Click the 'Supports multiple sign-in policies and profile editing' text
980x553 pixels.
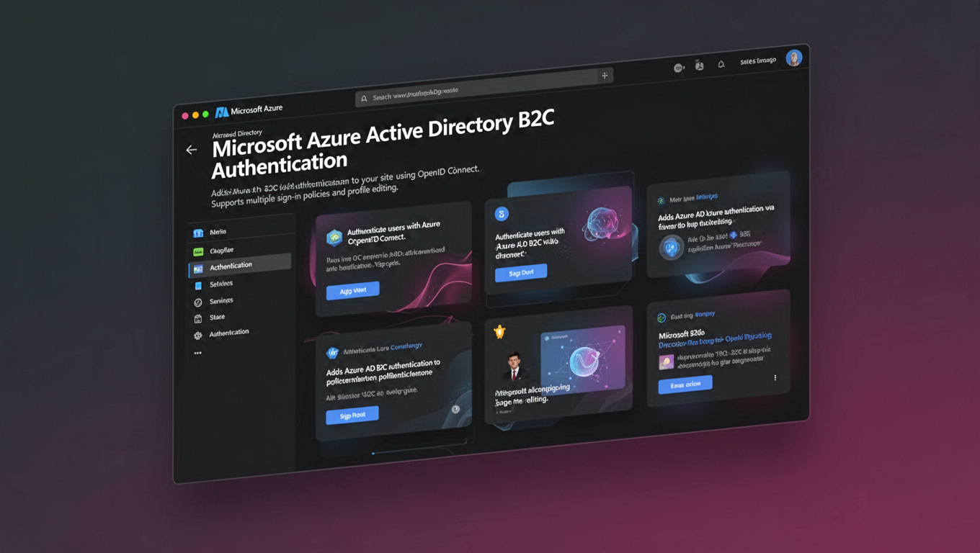[x=304, y=197]
